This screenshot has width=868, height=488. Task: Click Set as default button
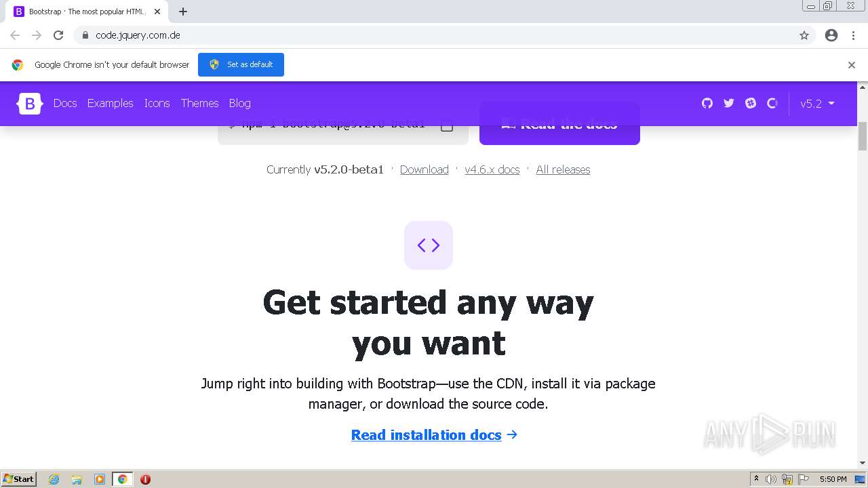[x=241, y=64]
